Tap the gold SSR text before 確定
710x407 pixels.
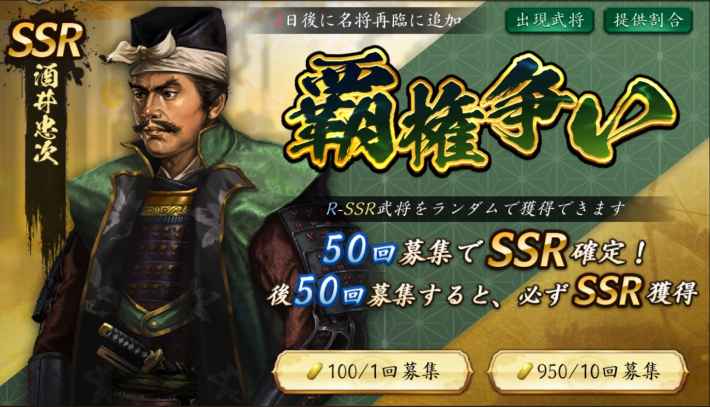(526, 251)
